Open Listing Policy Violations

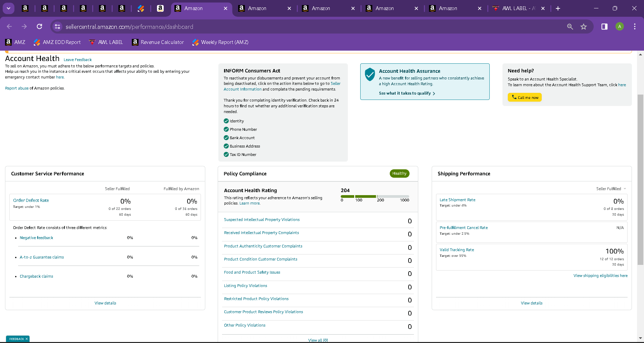[246, 286]
